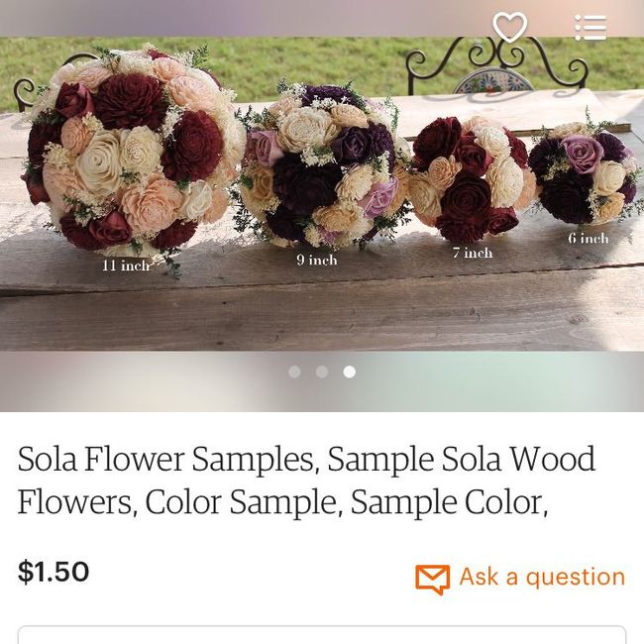Select the third, active carousel dot
Image resolution: width=644 pixels, height=644 pixels.
350,372
